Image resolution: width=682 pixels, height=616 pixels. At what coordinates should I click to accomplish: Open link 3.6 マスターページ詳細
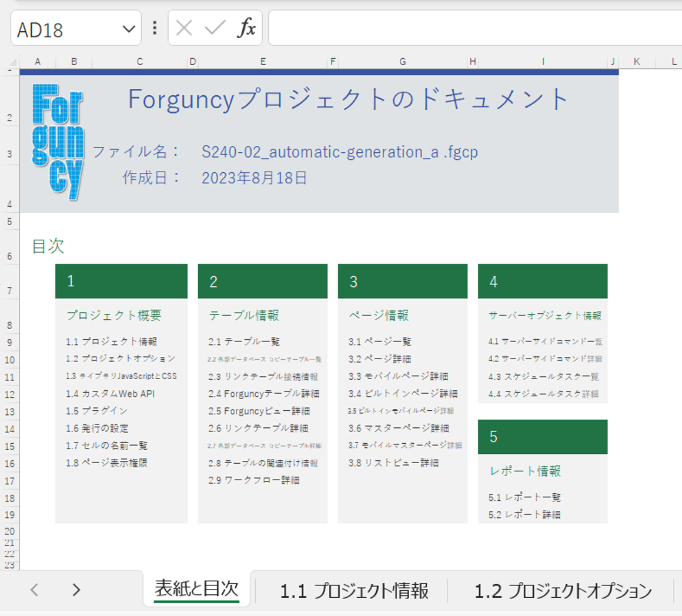coord(399,428)
